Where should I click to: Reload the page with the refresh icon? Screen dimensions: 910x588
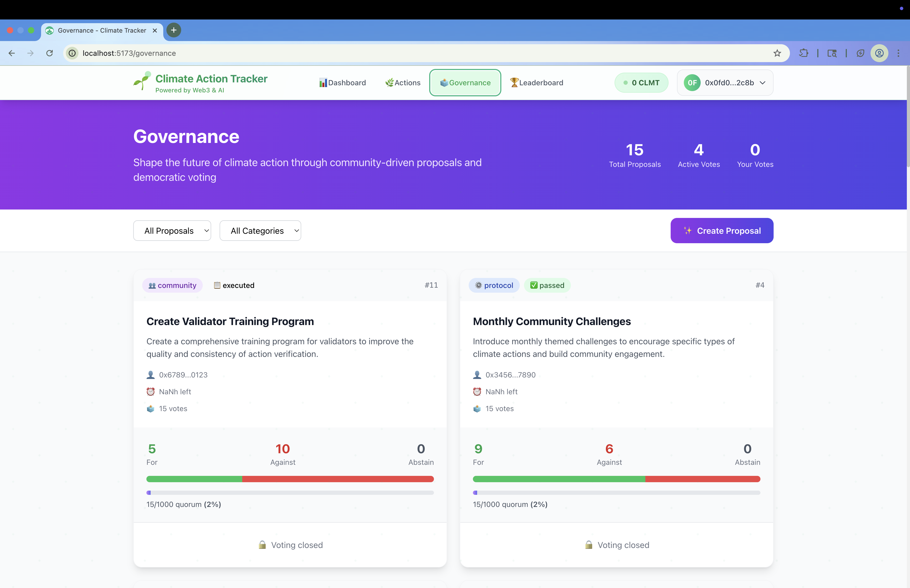point(50,53)
